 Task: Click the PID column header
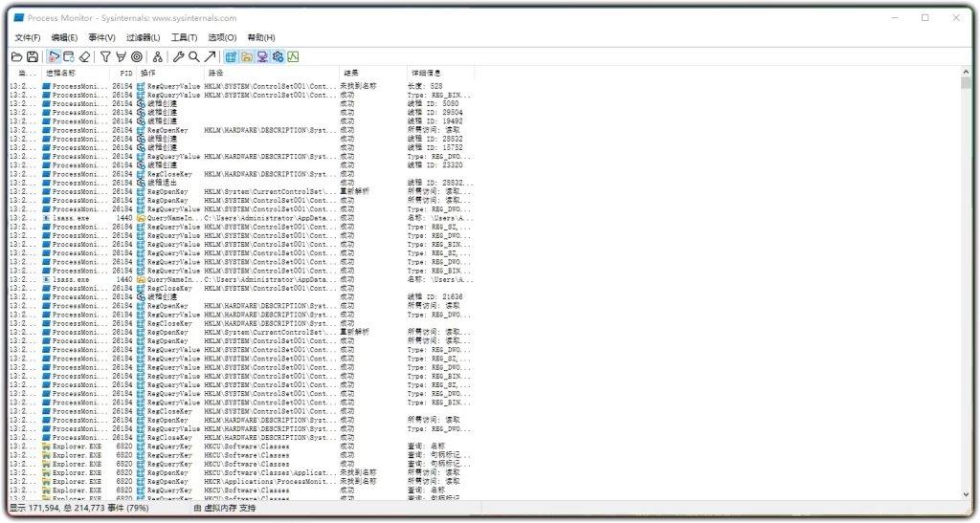tap(123, 73)
